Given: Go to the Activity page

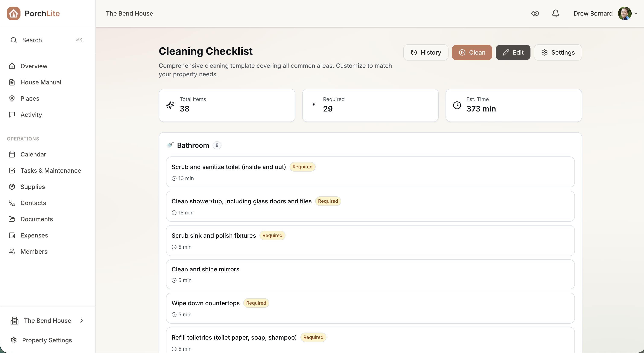Looking at the screenshot, I should pyautogui.click(x=31, y=115).
